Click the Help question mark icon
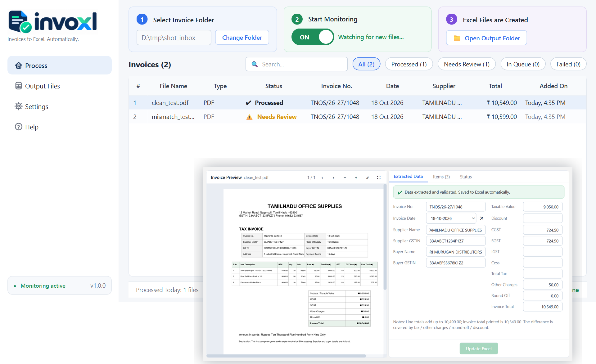 (19, 127)
